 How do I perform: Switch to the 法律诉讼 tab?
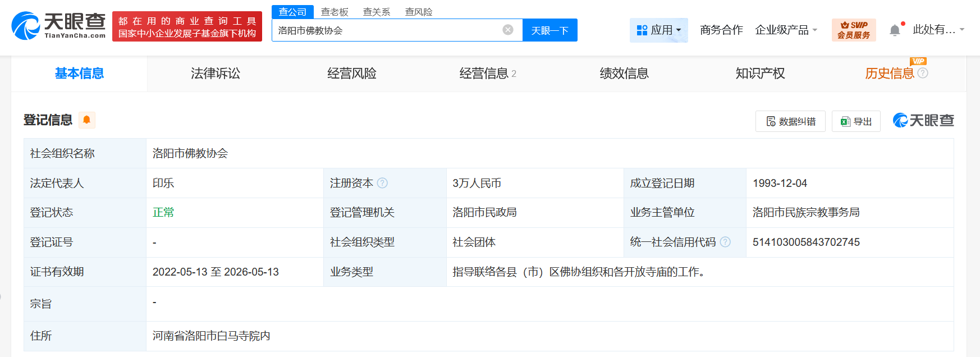[216, 74]
